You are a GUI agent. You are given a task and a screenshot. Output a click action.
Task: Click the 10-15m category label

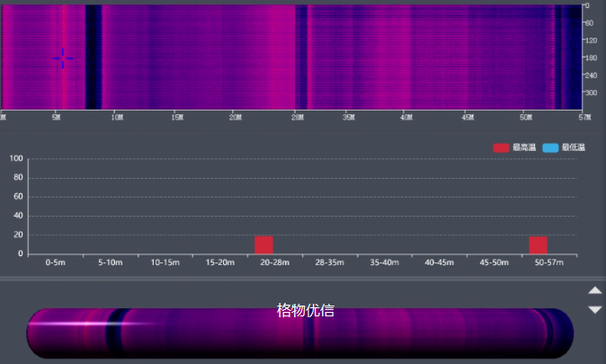pos(165,262)
